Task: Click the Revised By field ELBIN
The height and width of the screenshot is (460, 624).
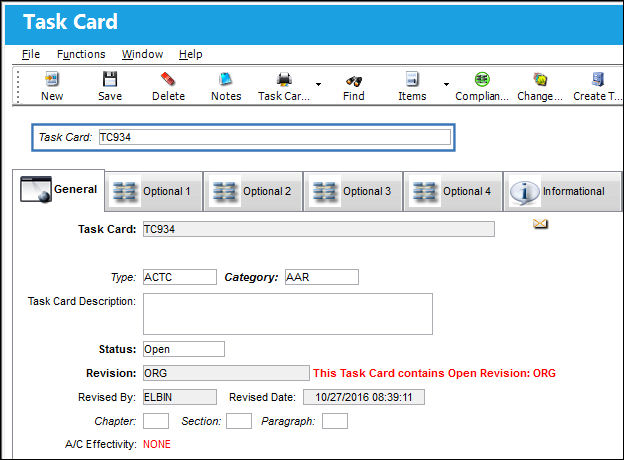Action: click(x=180, y=397)
